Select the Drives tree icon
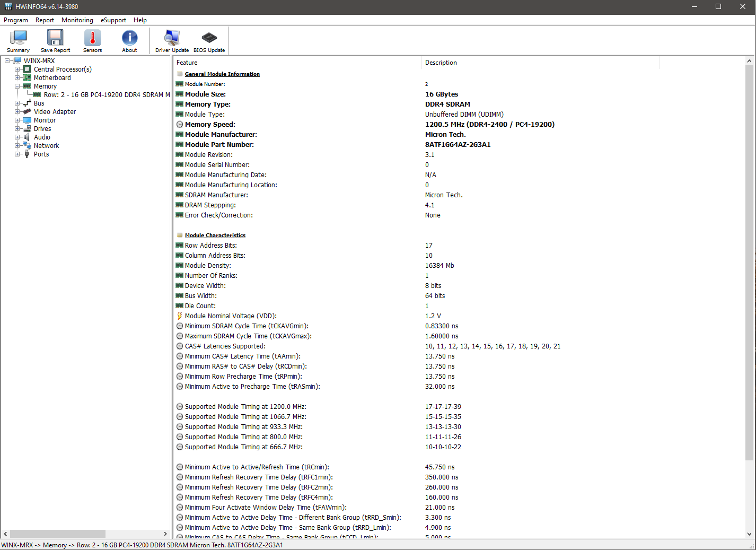 [27, 128]
